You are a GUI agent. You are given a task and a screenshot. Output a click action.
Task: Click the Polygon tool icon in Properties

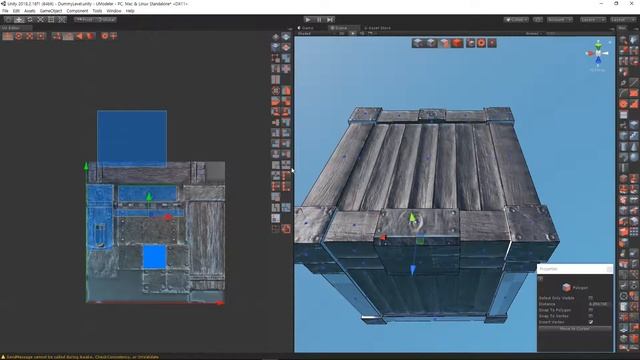click(x=566, y=287)
